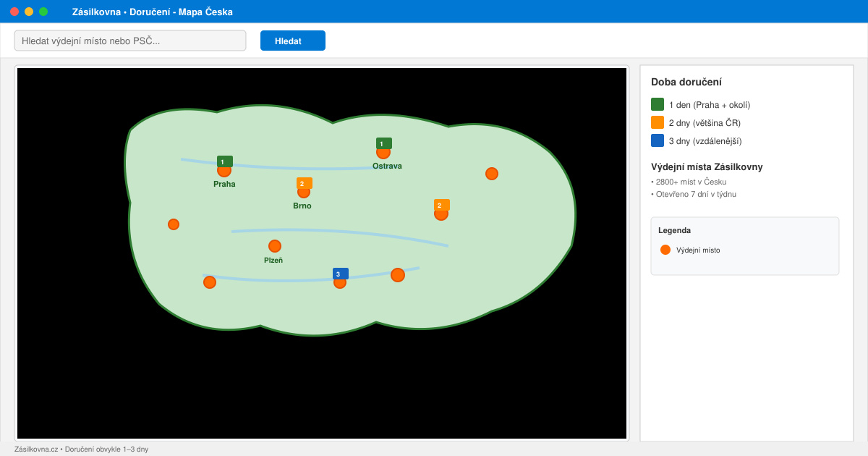Click the '2 dny (většina ČR)' text
Screen dimensions: 868x456
pos(705,123)
